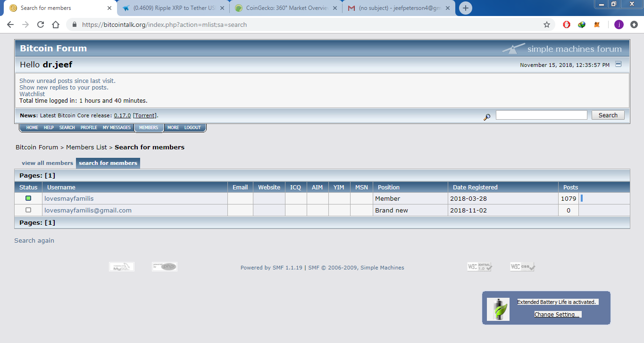Click the forum search magnifier icon
The width and height of the screenshot is (644, 343).
coord(487,116)
